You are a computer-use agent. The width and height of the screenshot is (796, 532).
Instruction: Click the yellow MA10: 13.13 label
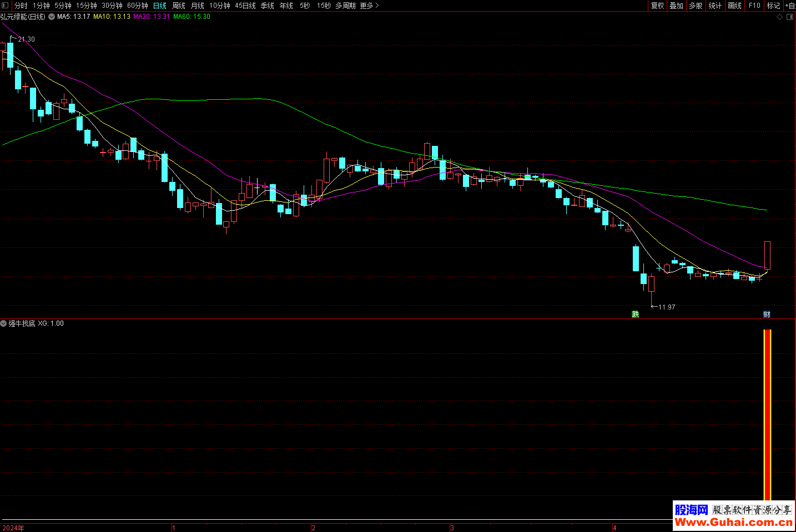point(112,17)
